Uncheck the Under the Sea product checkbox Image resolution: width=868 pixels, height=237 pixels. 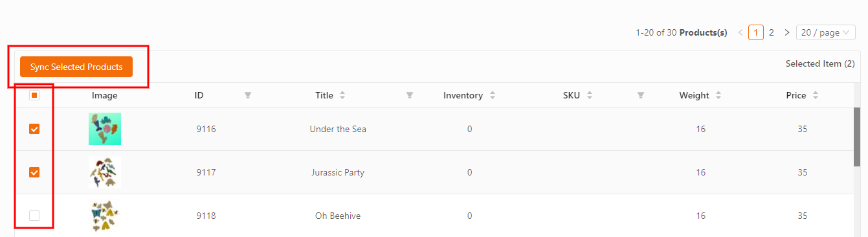[x=34, y=129]
